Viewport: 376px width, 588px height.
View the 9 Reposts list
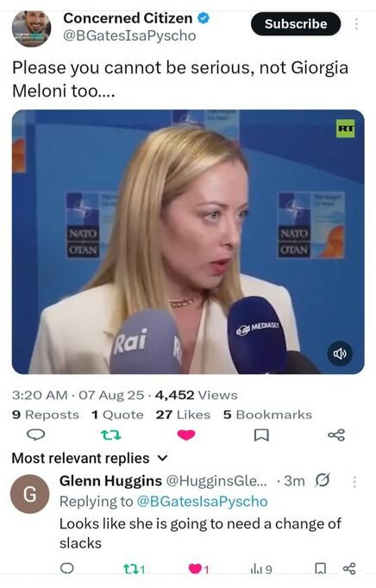(46, 415)
